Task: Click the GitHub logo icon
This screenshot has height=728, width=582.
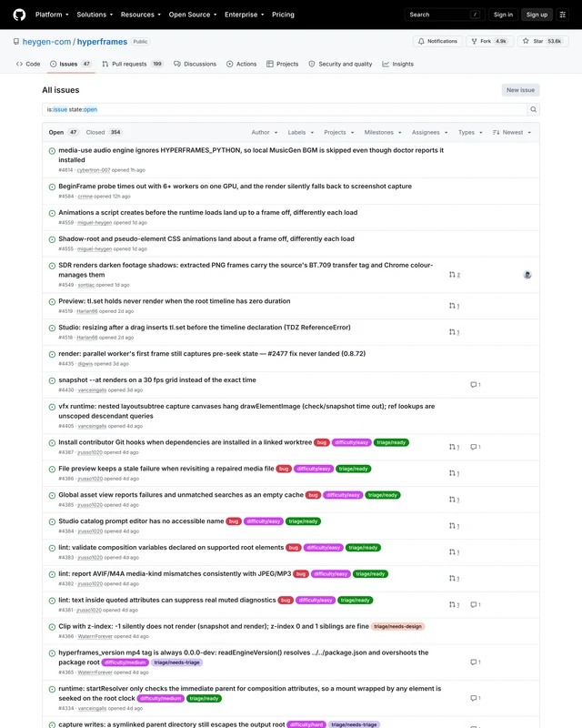Action: (x=19, y=15)
